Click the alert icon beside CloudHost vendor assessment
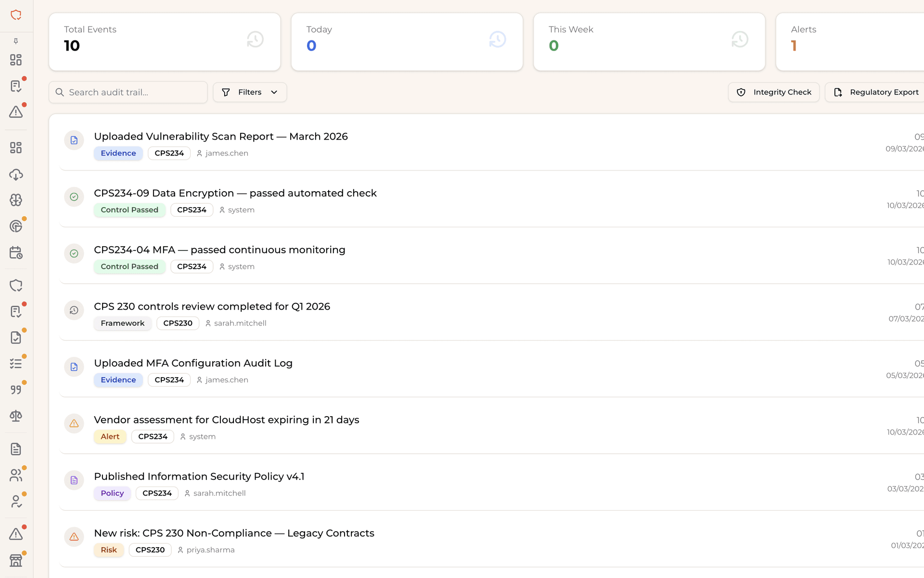 74,423
